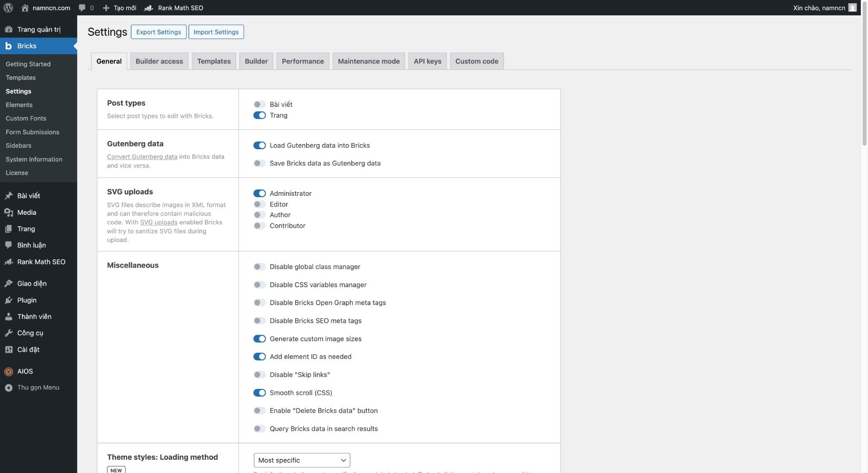Toggle Query Bricks data in search results
The width and height of the screenshot is (868, 473).
pos(259,429)
